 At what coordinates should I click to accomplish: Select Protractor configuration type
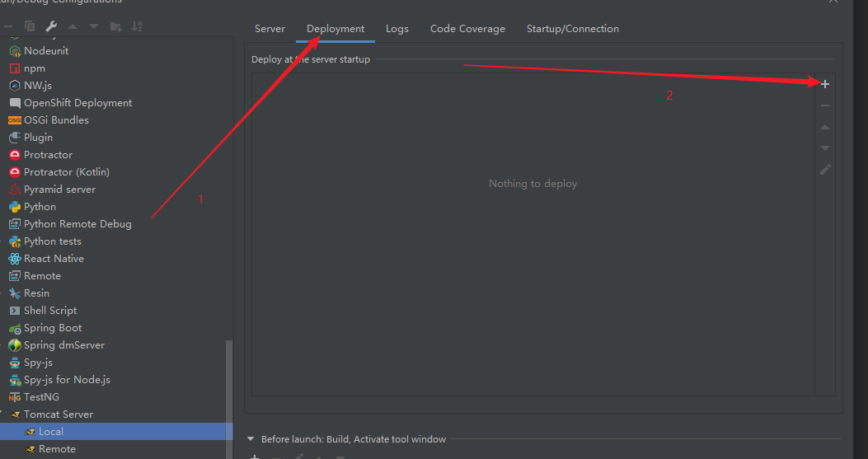point(48,154)
